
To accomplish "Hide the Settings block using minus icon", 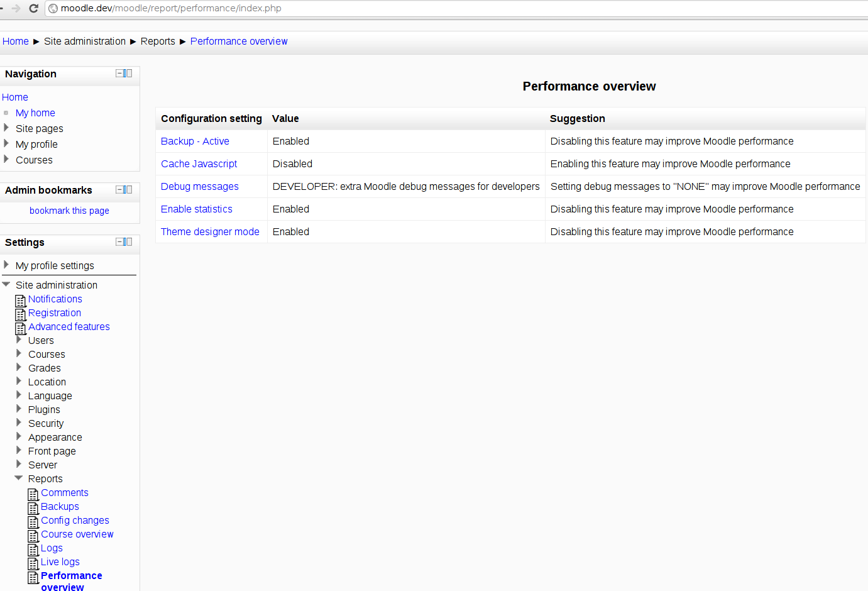I will pyautogui.click(x=119, y=242).
